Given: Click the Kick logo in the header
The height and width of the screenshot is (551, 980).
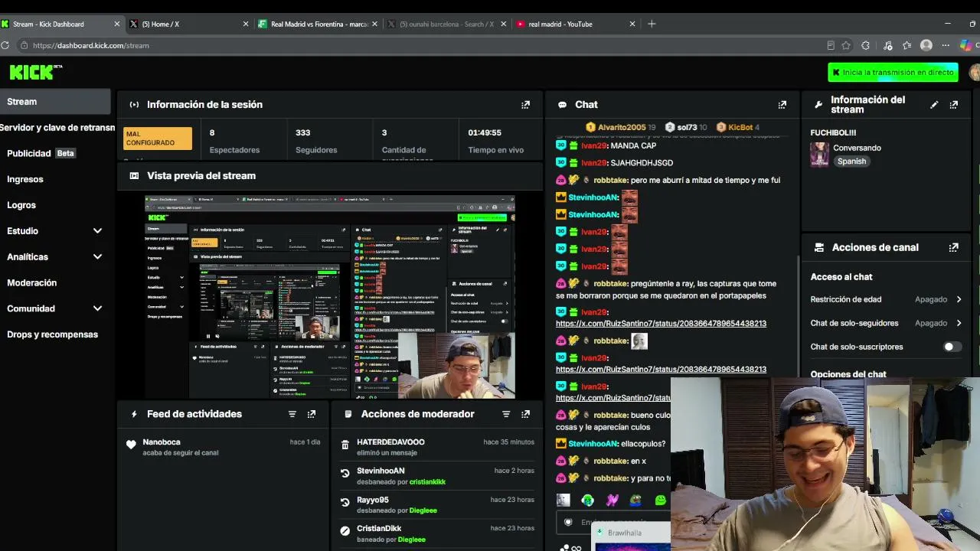Looking at the screenshot, I should (x=35, y=72).
